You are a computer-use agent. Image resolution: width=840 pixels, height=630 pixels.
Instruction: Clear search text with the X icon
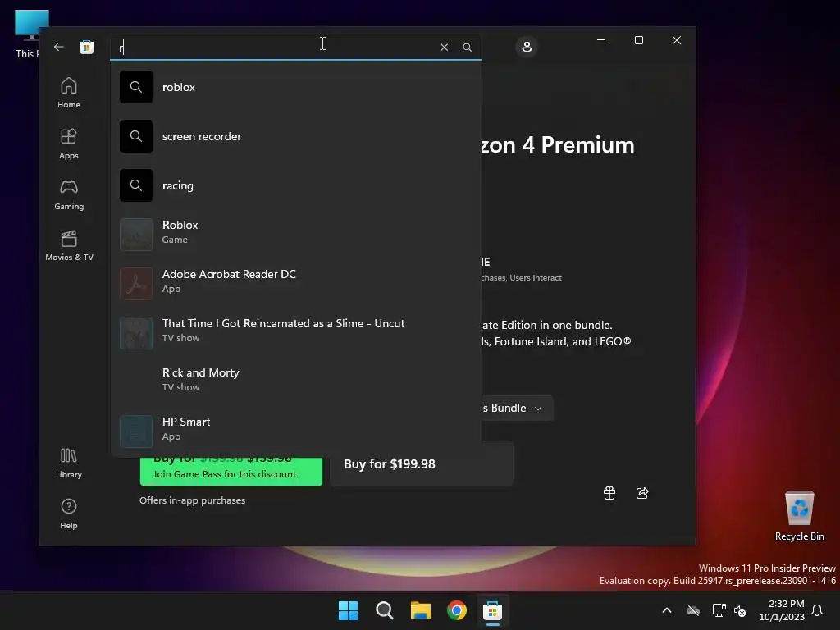tap(444, 47)
